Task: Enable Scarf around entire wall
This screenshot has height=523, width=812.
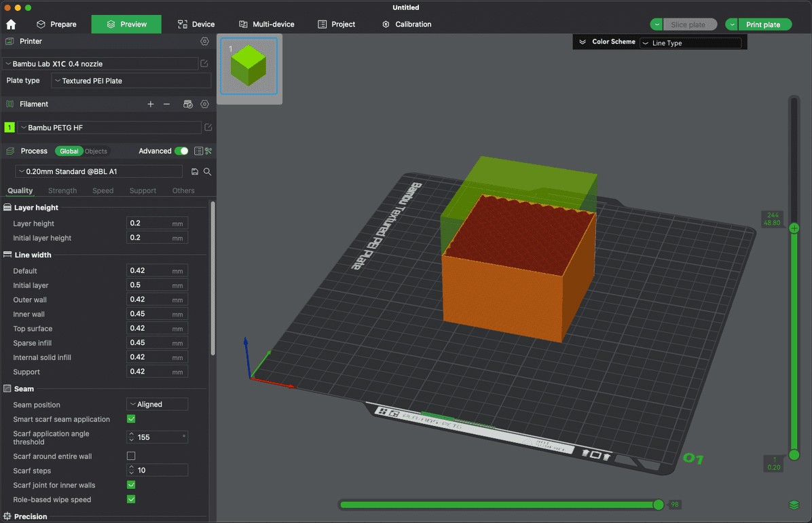Action: click(x=131, y=456)
